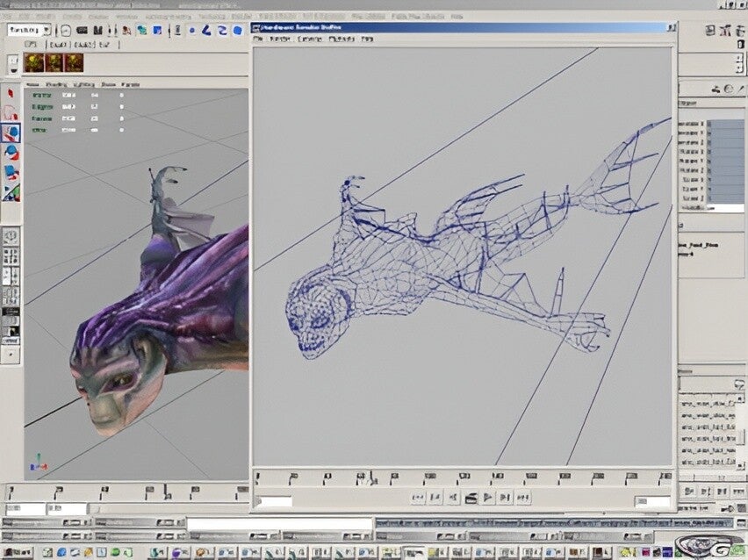
Task: Select the Scale tool in toolbox
Action: click(11, 171)
